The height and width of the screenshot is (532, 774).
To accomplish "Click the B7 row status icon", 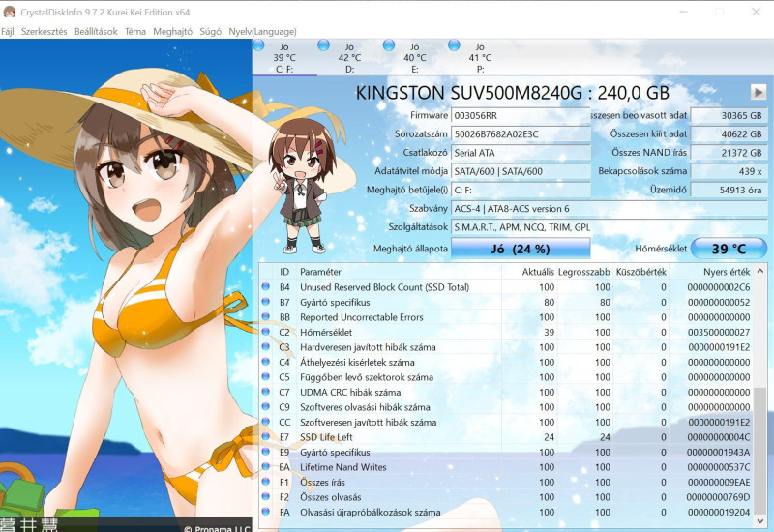I will [265, 302].
